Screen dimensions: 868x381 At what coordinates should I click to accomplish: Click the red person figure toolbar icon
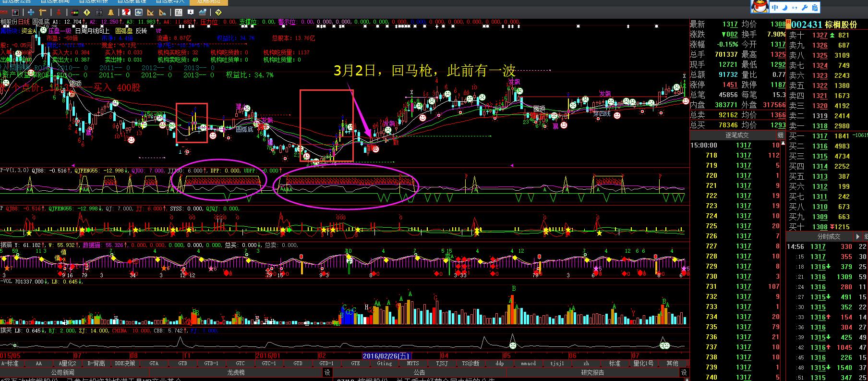(x=59, y=12)
